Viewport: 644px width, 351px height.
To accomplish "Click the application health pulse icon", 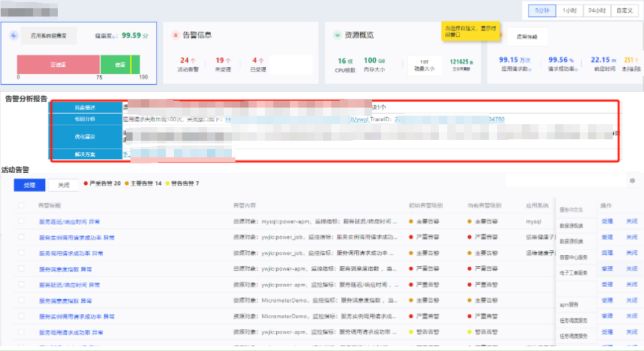I will click(14, 35).
